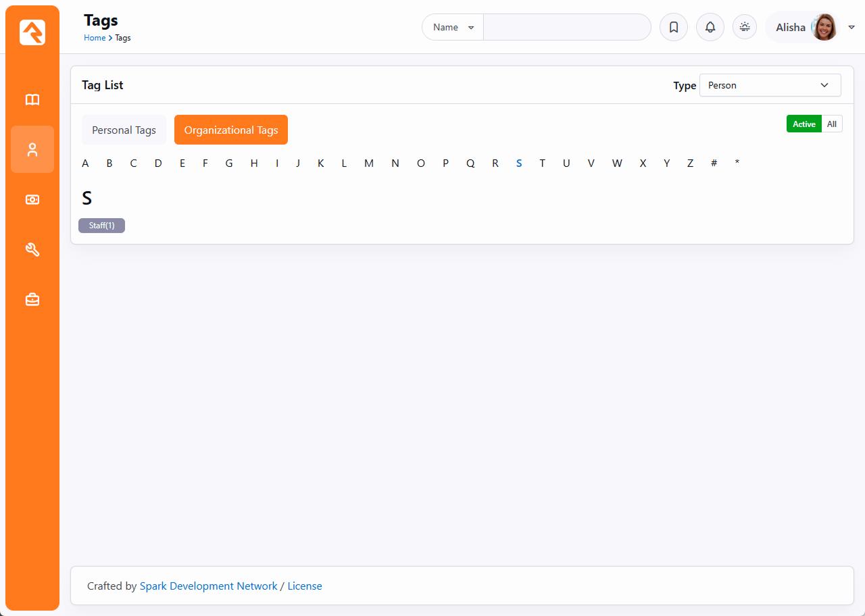Open the book icon in sidebar
This screenshot has height=616, width=865.
click(x=32, y=100)
